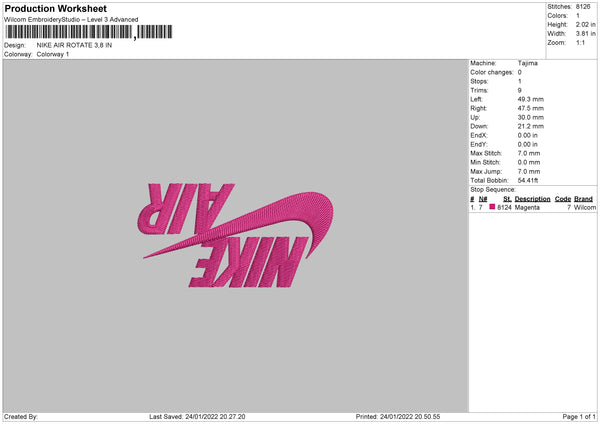Click the 'Magenta' description in stop row

[527, 207]
